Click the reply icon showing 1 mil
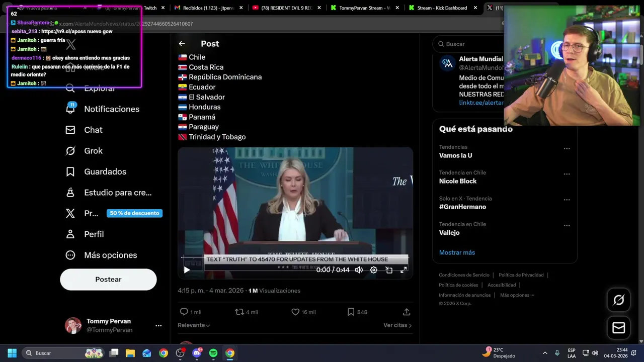Viewport: 644px width, 362px height. click(x=184, y=312)
